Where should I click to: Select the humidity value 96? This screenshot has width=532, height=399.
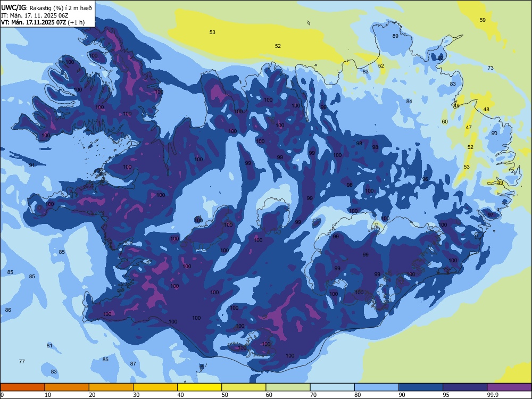coord(425,179)
